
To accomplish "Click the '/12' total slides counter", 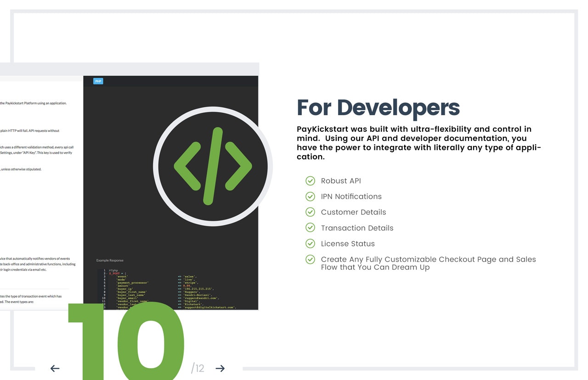I will (x=198, y=368).
